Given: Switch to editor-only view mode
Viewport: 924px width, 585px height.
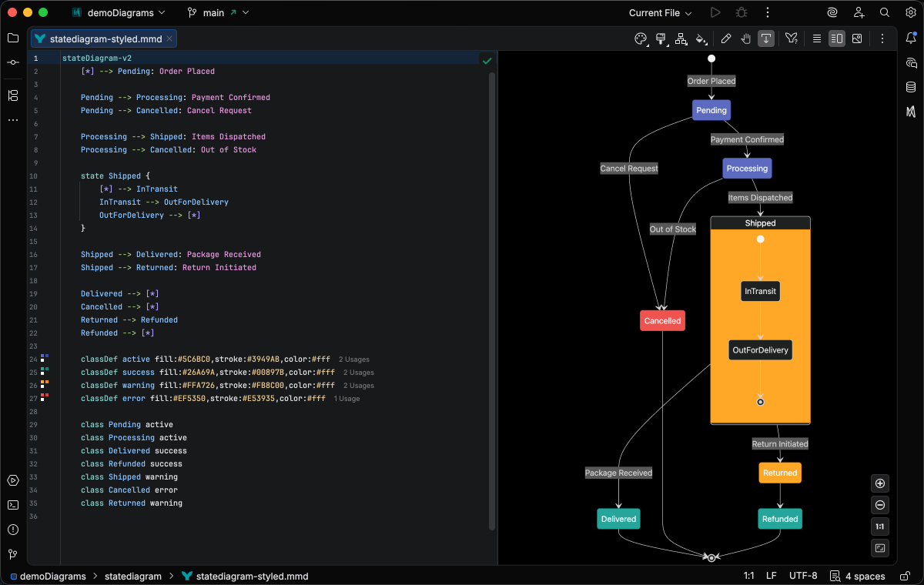Looking at the screenshot, I should click(817, 38).
